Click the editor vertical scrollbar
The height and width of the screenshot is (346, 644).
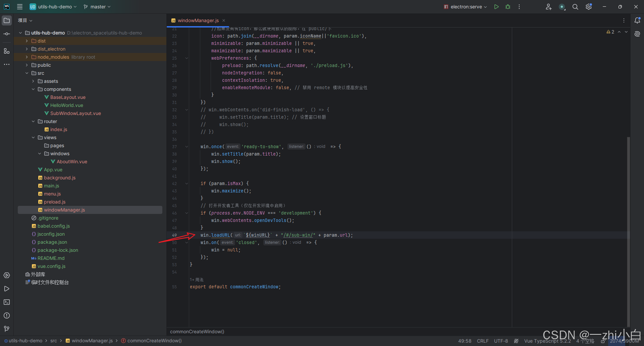pyautogui.click(x=629, y=231)
